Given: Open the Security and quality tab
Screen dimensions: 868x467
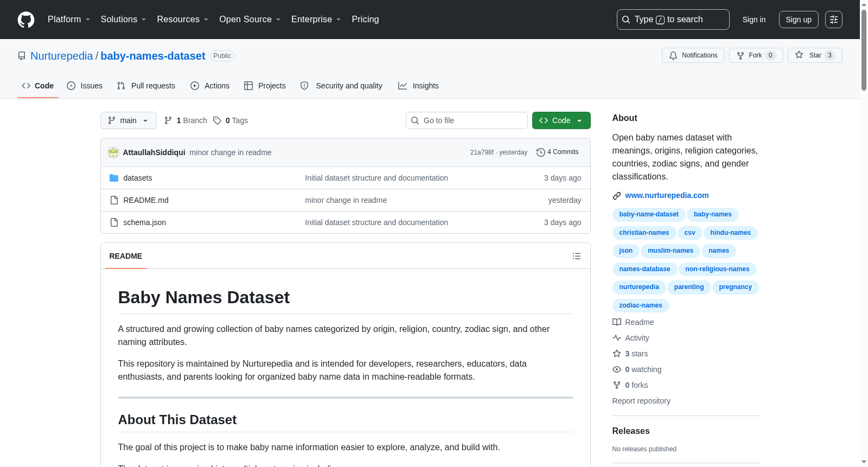Looking at the screenshot, I should pos(341,86).
